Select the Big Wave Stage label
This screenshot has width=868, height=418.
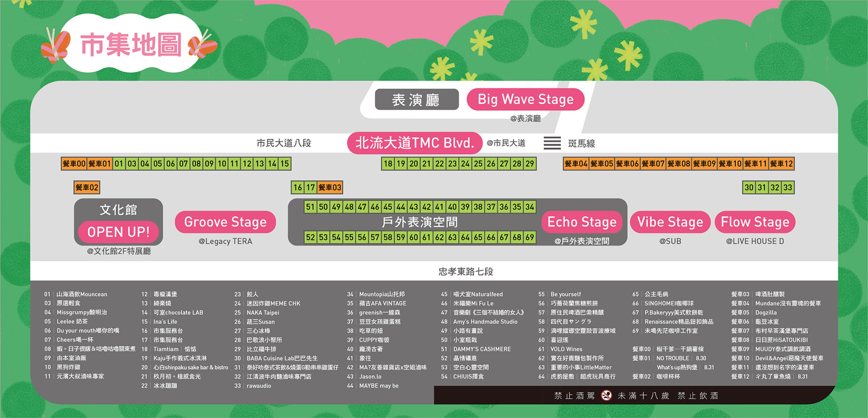(525, 100)
